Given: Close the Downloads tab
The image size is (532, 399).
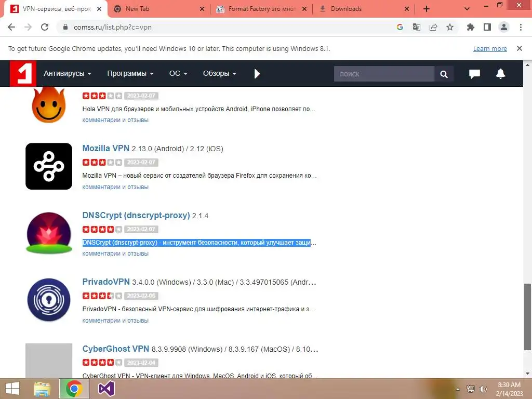Looking at the screenshot, I should tap(407, 9).
